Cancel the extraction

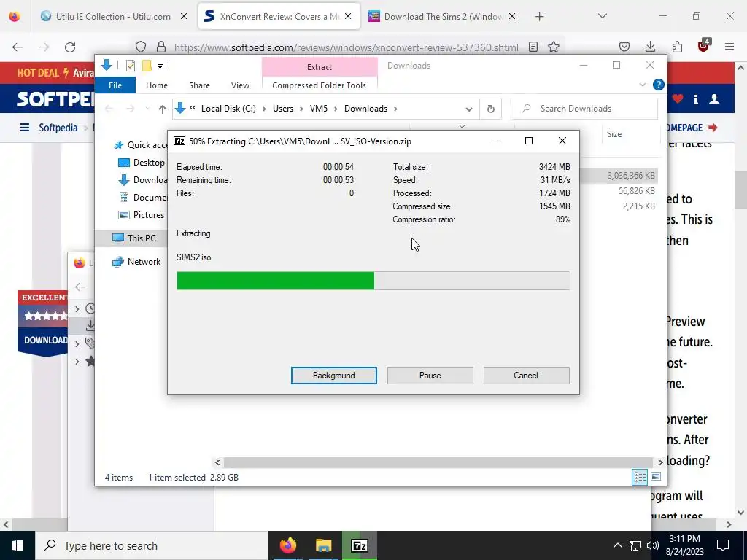click(x=526, y=376)
